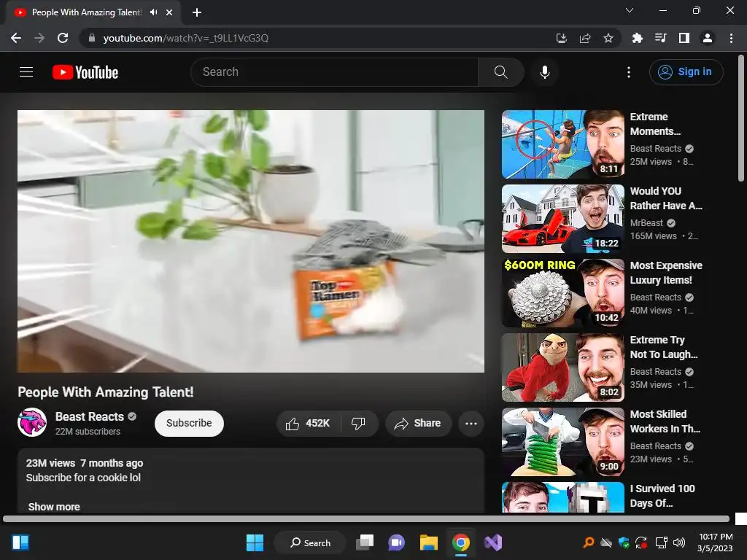Open Most Skilled Workers video title
747x560 pixels.
[665, 421]
